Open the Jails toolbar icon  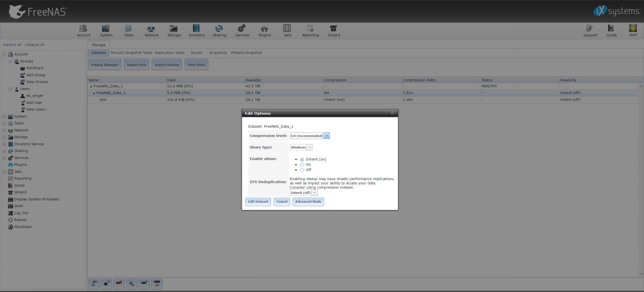(287, 31)
